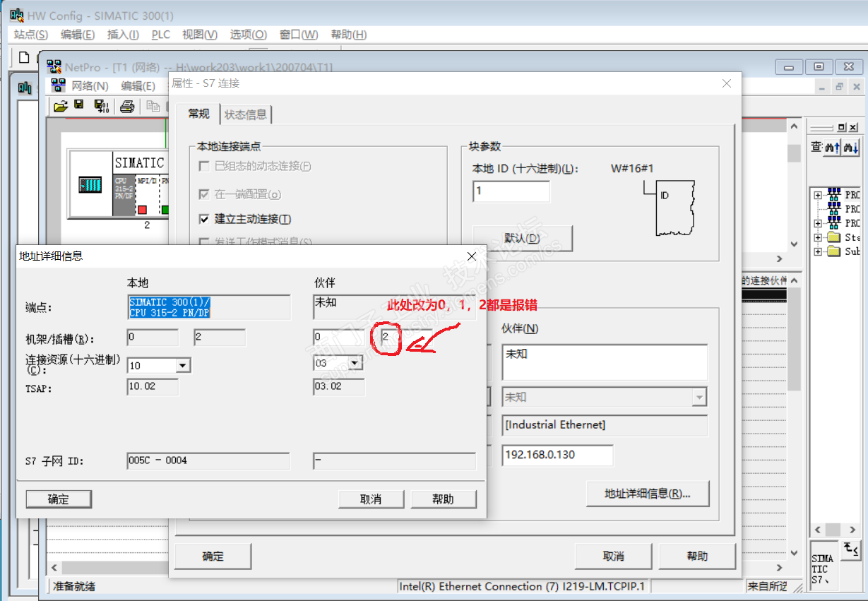This screenshot has height=601, width=868.
Task: Toggle 建立主动连接(T) checkbox
Action: 205,220
